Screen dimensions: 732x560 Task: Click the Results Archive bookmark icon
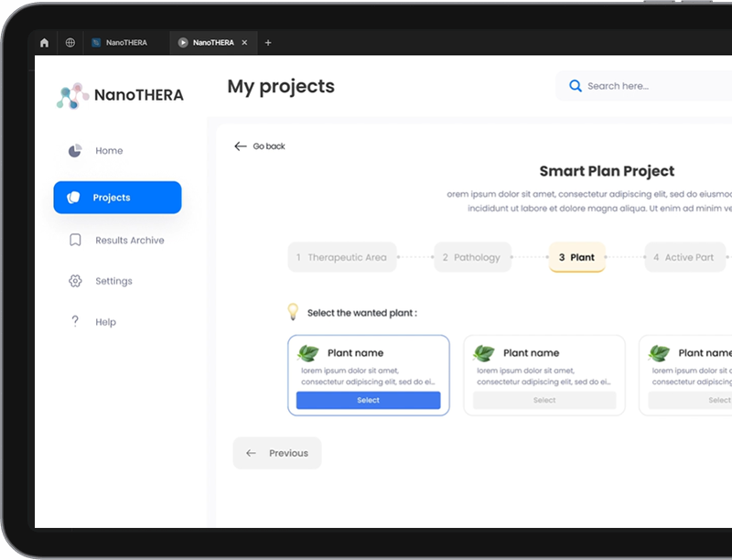tap(75, 241)
